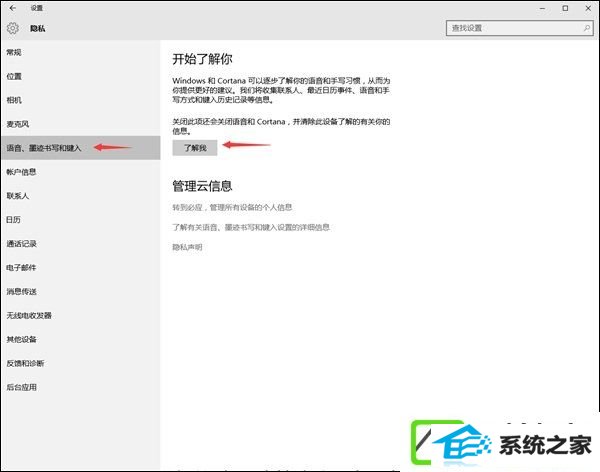Click the 管理云信息 heading
Screen dimensions: 600x472
[x=202, y=186]
